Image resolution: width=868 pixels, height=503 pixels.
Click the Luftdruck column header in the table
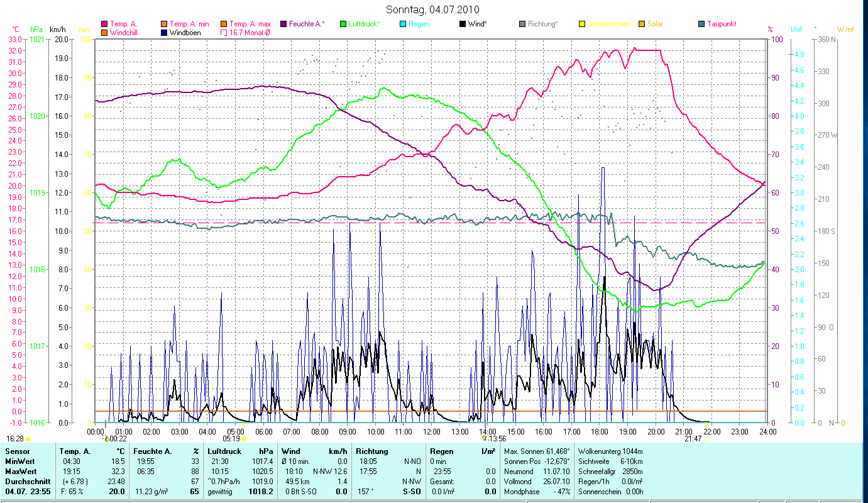pyautogui.click(x=224, y=451)
